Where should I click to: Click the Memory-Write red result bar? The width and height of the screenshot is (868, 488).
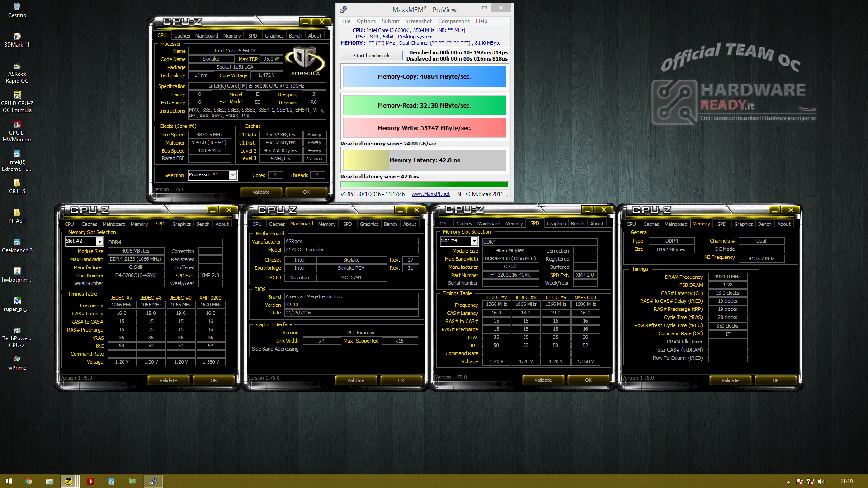pyautogui.click(x=424, y=128)
